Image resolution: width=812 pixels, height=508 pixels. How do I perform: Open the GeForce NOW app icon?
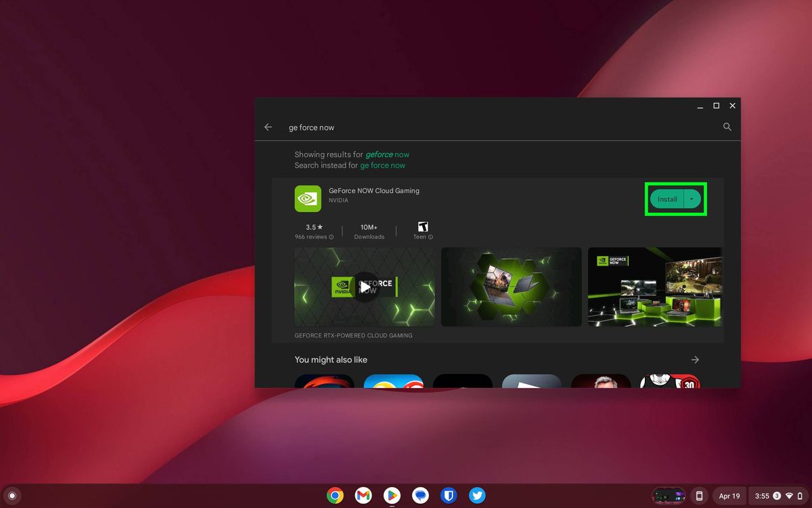[x=308, y=198]
